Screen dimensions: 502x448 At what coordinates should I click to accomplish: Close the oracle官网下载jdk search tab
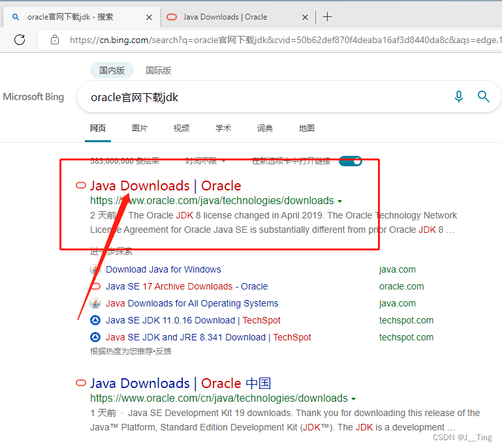point(149,17)
